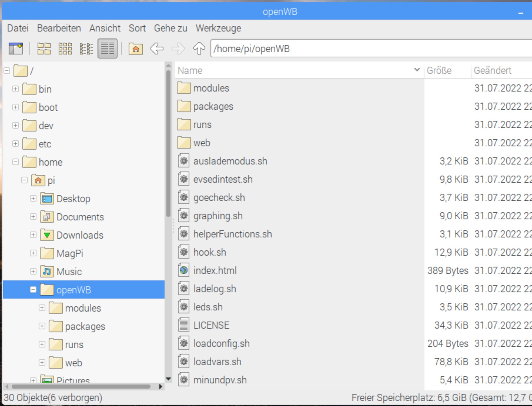Open a new window with the toolbar icon
Image resolution: width=532 pixels, height=406 pixels.
[x=16, y=49]
